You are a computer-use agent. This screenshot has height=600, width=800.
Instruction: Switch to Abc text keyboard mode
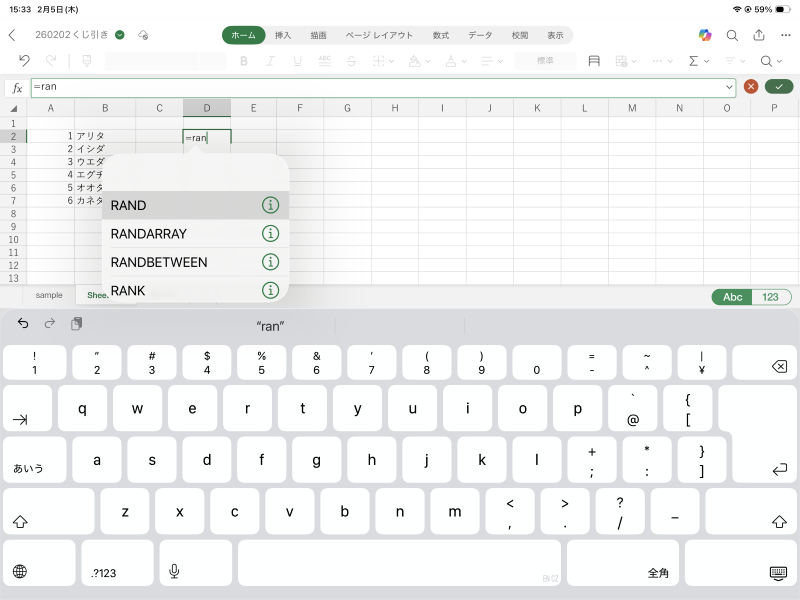(x=733, y=297)
